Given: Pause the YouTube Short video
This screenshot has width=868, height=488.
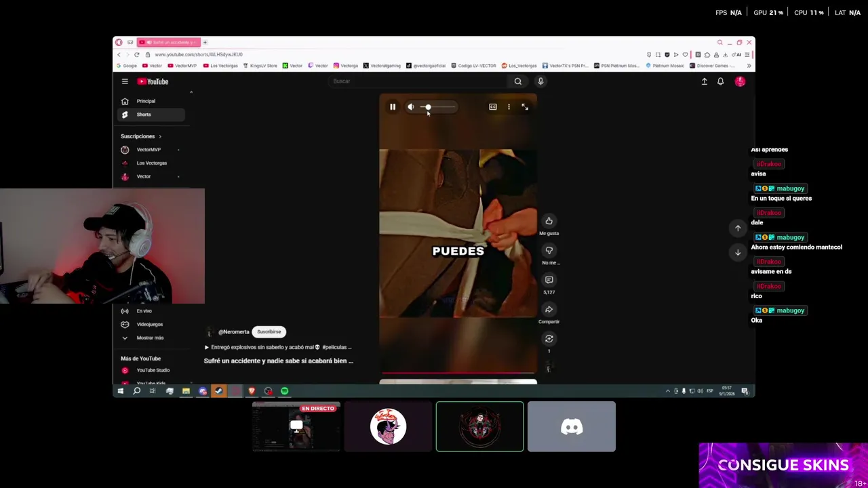Looking at the screenshot, I should click(x=393, y=106).
